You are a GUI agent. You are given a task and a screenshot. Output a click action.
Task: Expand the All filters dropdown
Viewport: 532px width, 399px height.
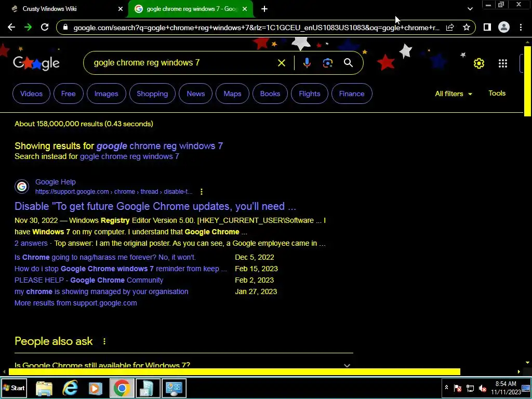(x=453, y=94)
